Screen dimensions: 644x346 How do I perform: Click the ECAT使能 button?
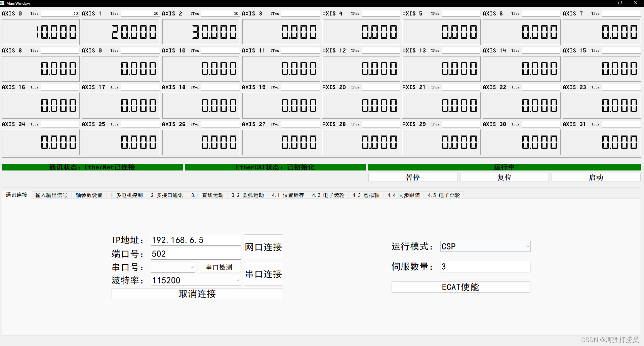click(x=460, y=287)
